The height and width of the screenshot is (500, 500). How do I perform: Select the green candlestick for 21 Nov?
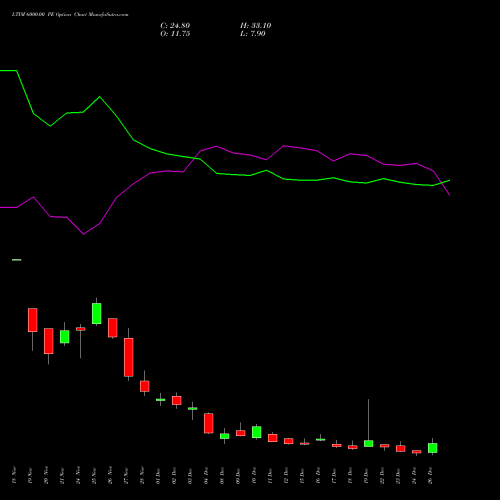(x=65, y=337)
